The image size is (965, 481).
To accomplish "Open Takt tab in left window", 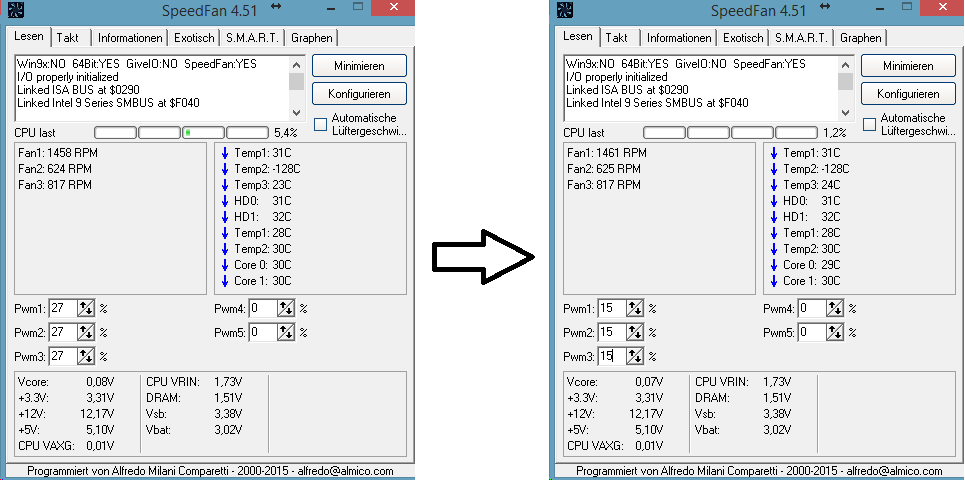I will [x=68, y=38].
